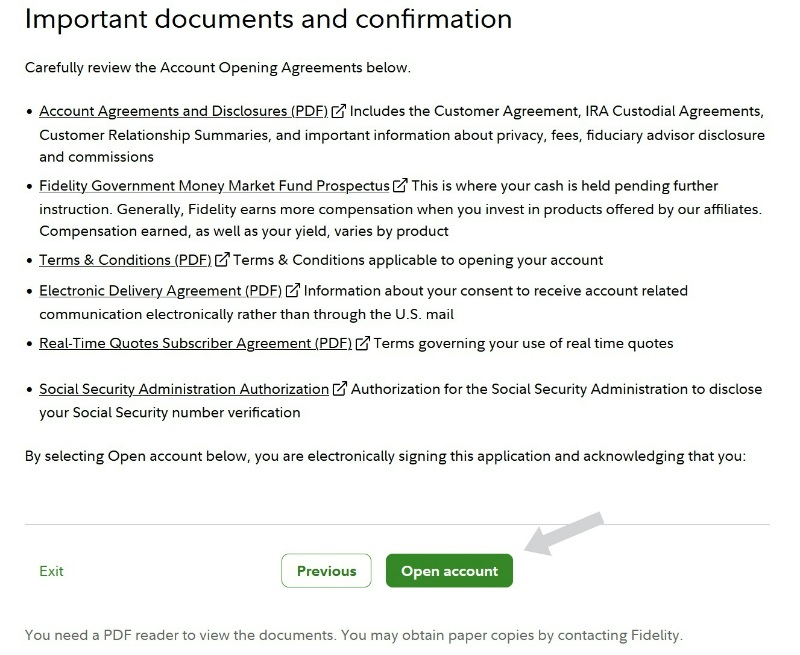Click the Carefully review Account Opening Agreements text
This screenshot has height=655, width=800.
(218, 68)
